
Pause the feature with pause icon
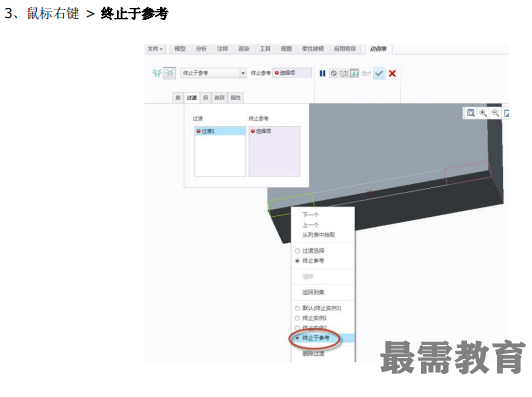point(322,73)
